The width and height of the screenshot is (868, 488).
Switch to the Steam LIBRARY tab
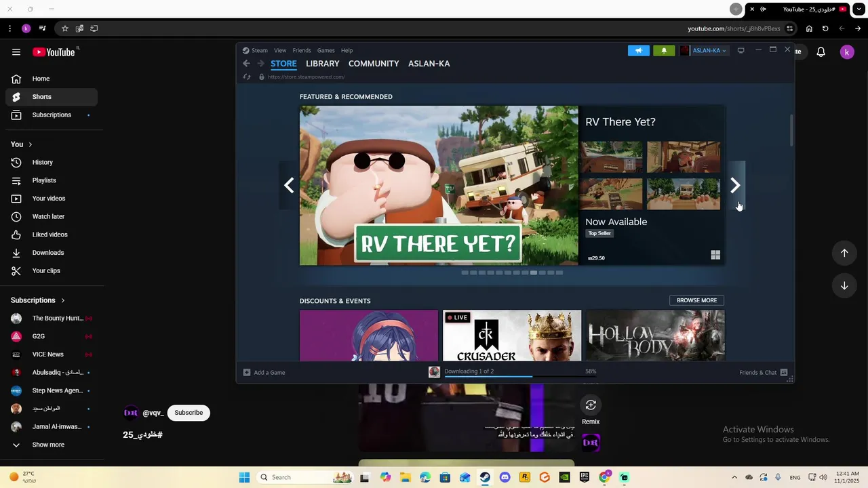coord(322,64)
